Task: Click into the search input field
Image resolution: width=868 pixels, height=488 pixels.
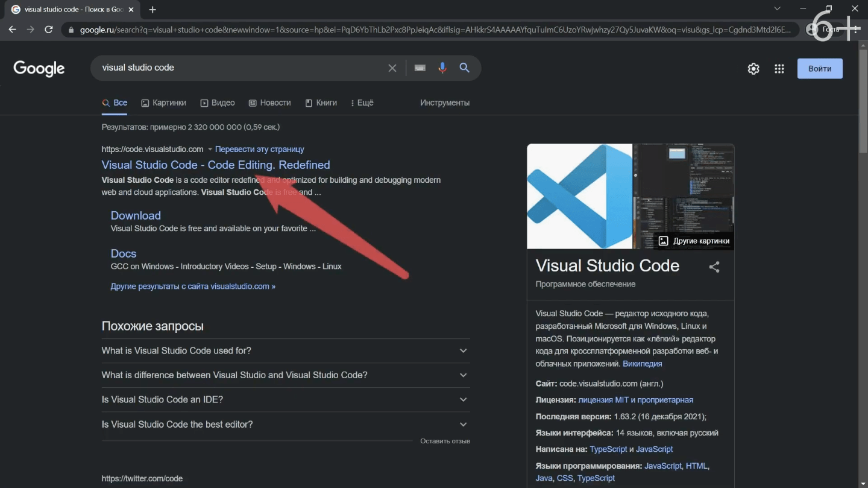Action: (241, 68)
